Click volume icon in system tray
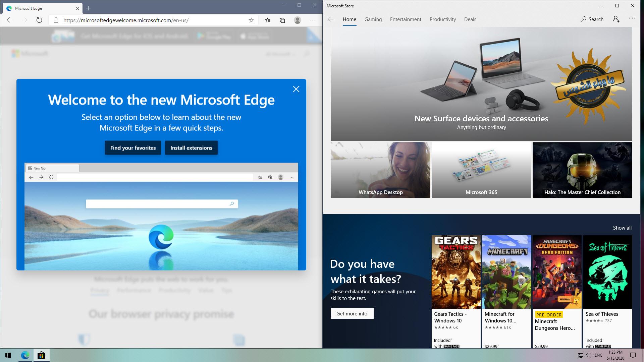 click(x=588, y=355)
